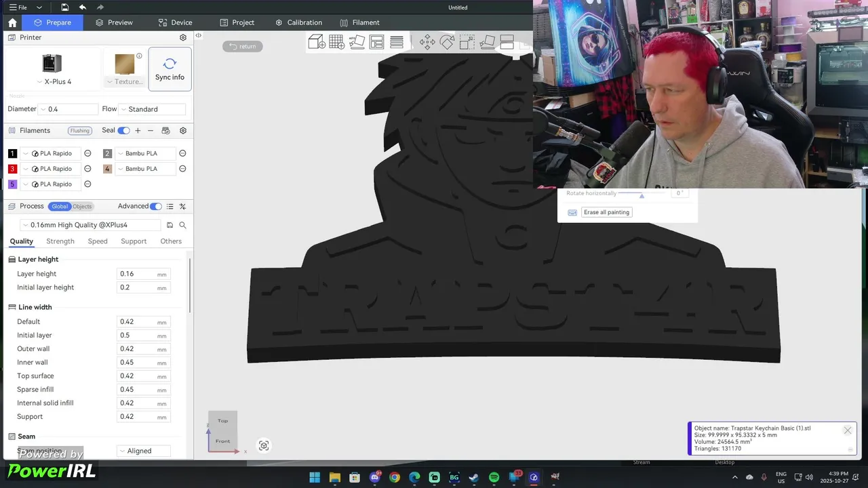868x488 pixels.
Task: Open Seam position Aligned dropdown
Action: pyautogui.click(x=144, y=451)
